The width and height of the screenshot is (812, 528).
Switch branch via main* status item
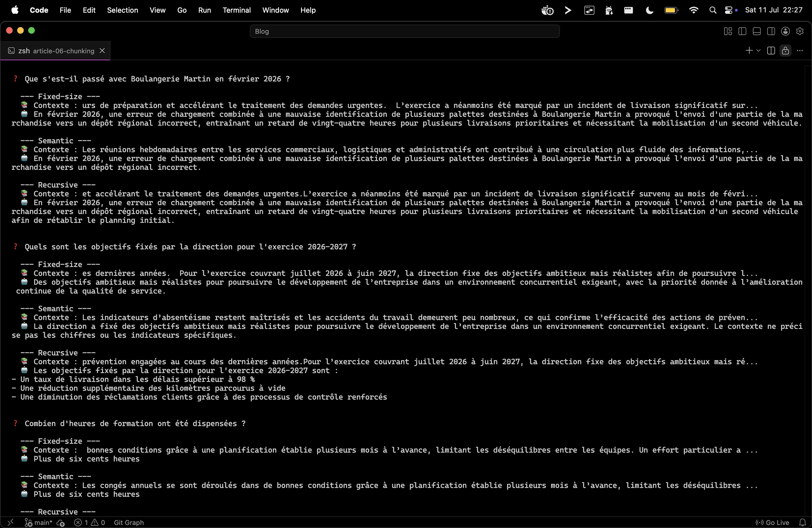pos(38,522)
